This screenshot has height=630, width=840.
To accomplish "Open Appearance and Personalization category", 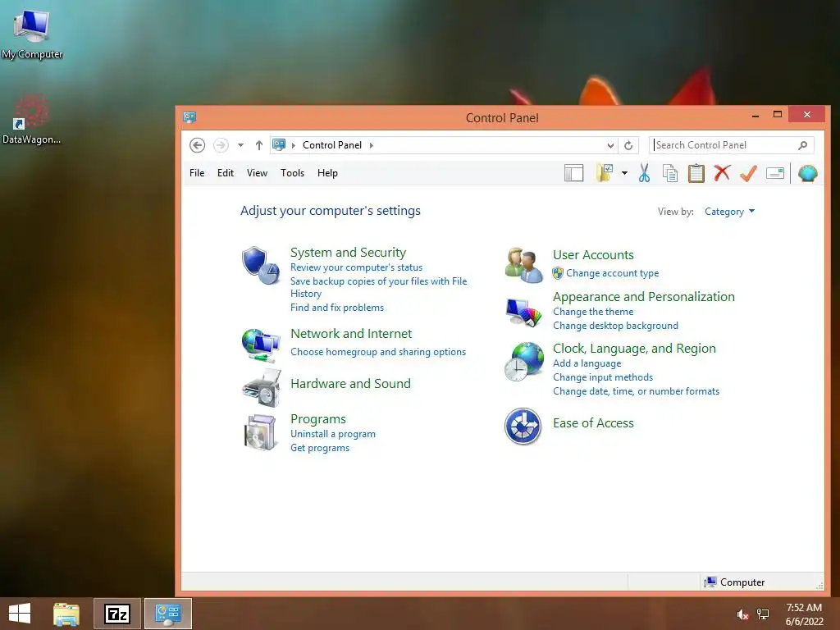I will point(643,297).
